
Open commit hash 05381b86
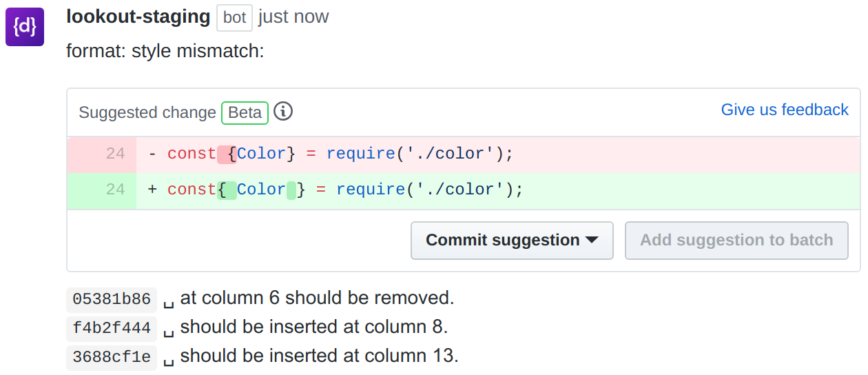[x=112, y=299]
